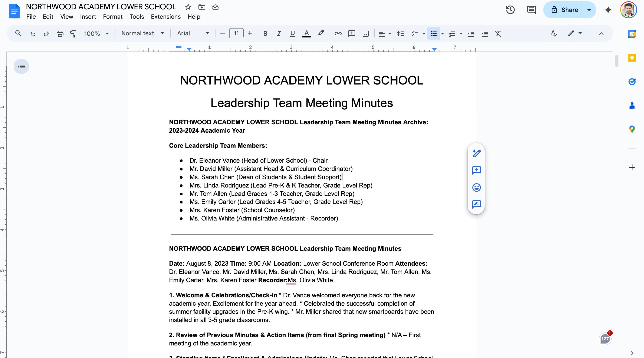644x358 pixels.
Task: Open the 100% zoom dropdown
Action: pyautogui.click(x=96, y=33)
